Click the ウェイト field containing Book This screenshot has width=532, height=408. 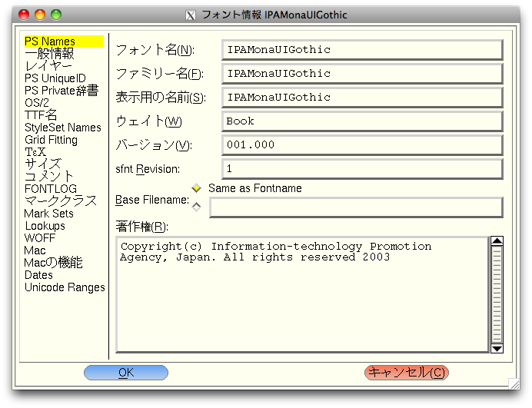362,121
